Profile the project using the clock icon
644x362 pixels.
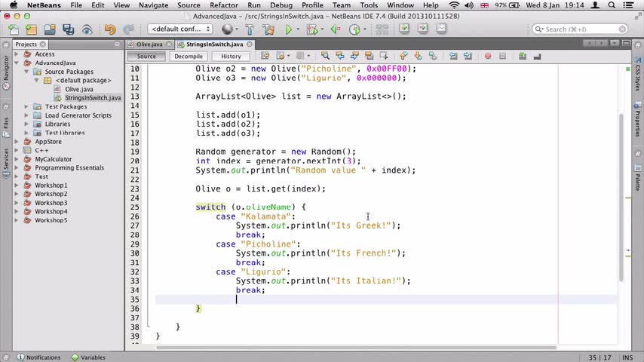(354, 29)
